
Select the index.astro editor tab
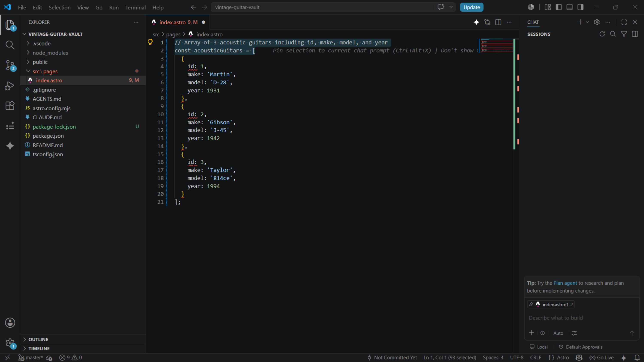pos(178,22)
